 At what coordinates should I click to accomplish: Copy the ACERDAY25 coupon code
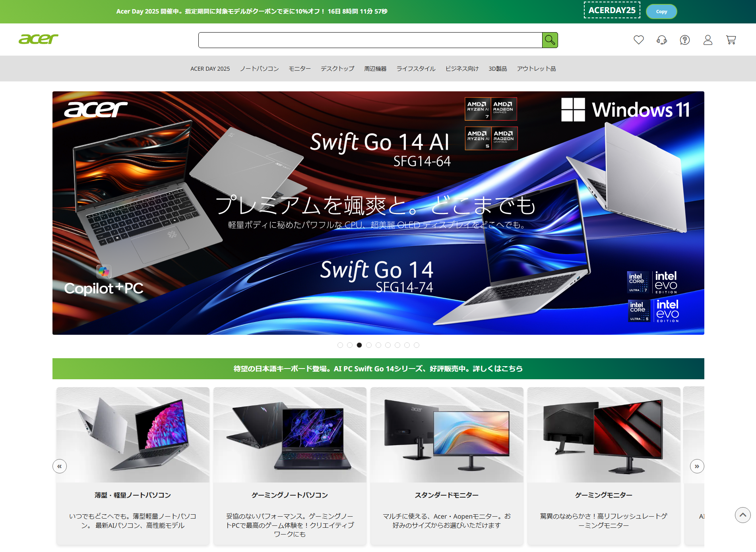pyautogui.click(x=661, y=12)
